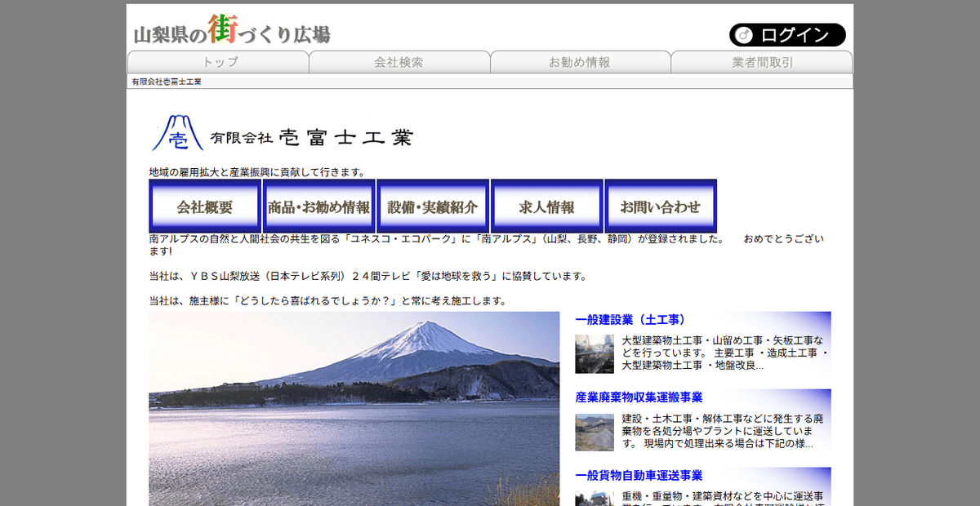Switch to the お勧め情報 tab
This screenshot has height=506, width=980.
pyautogui.click(x=580, y=61)
